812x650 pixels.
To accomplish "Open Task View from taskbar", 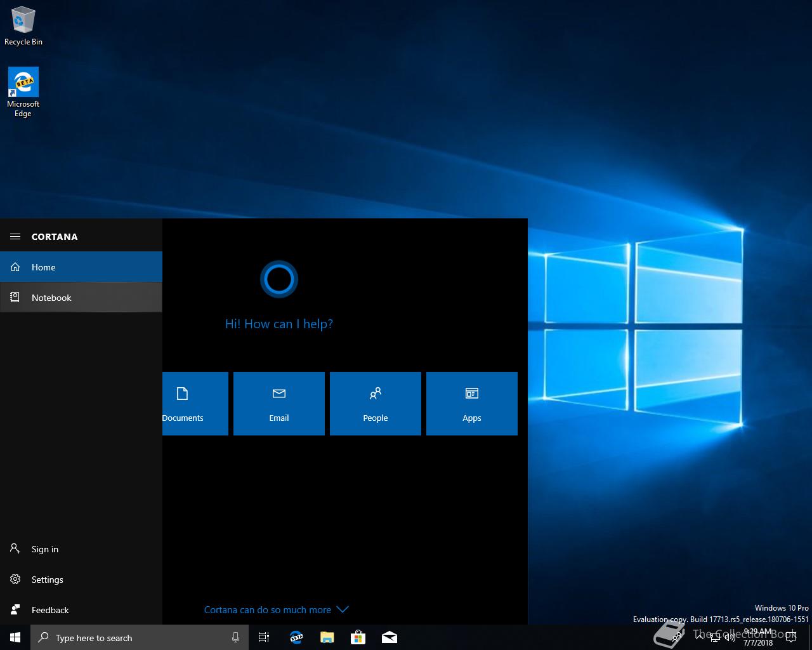I will [264, 637].
